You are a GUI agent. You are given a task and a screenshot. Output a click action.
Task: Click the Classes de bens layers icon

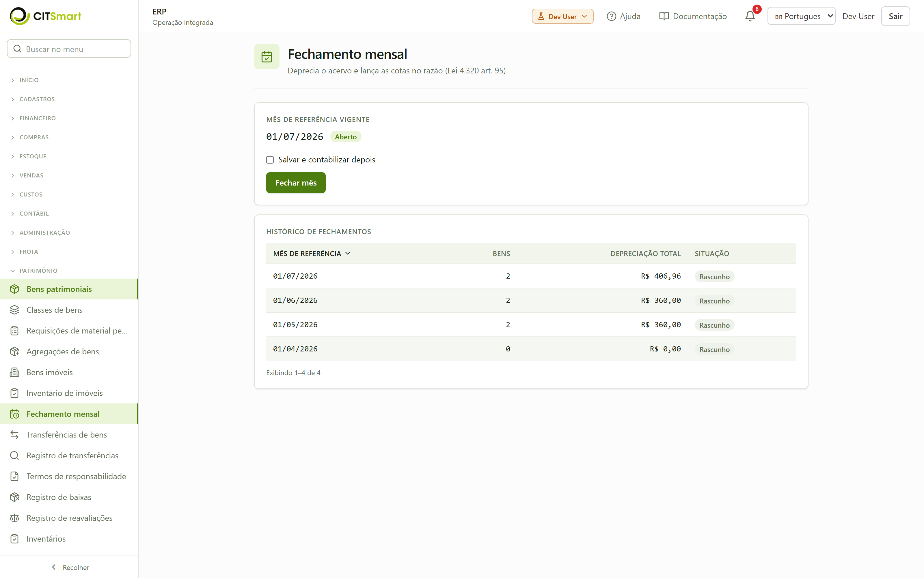click(x=14, y=310)
